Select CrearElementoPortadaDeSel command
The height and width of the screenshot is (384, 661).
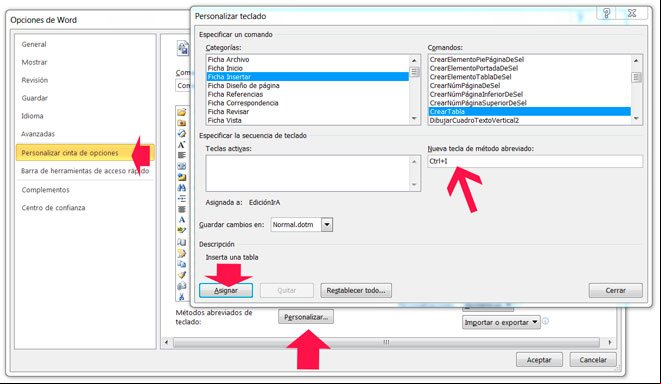(529, 68)
